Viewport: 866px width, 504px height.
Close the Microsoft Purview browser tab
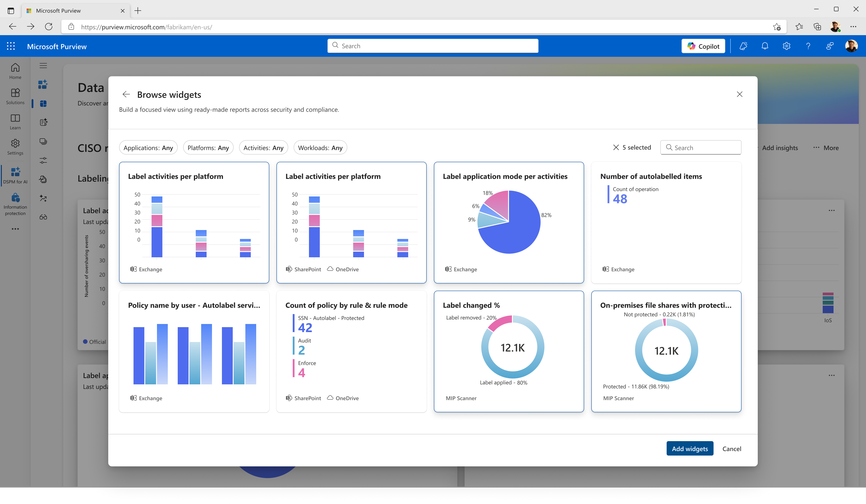[123, 11]
